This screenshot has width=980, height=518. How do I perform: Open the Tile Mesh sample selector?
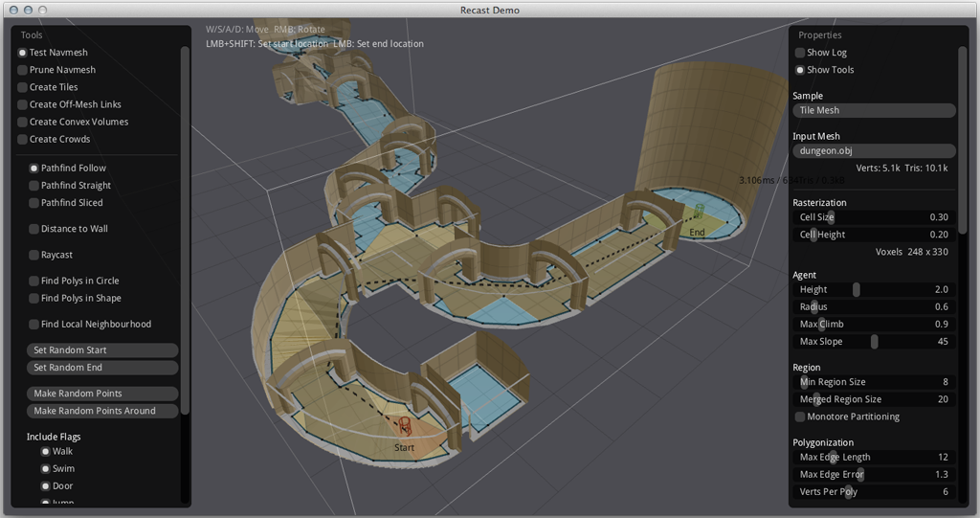pyautogui.click(x=874, y=110)
